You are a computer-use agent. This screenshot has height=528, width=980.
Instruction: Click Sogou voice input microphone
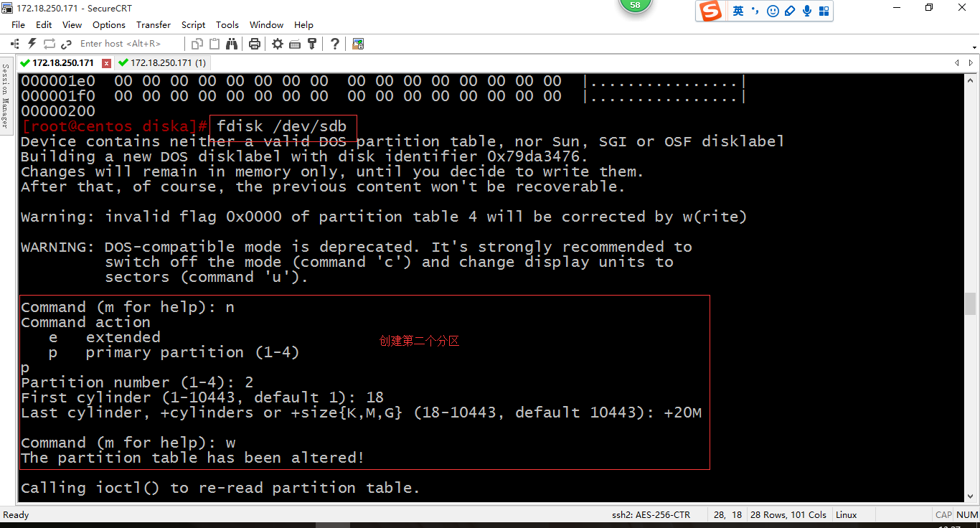[x=807, y=11]
